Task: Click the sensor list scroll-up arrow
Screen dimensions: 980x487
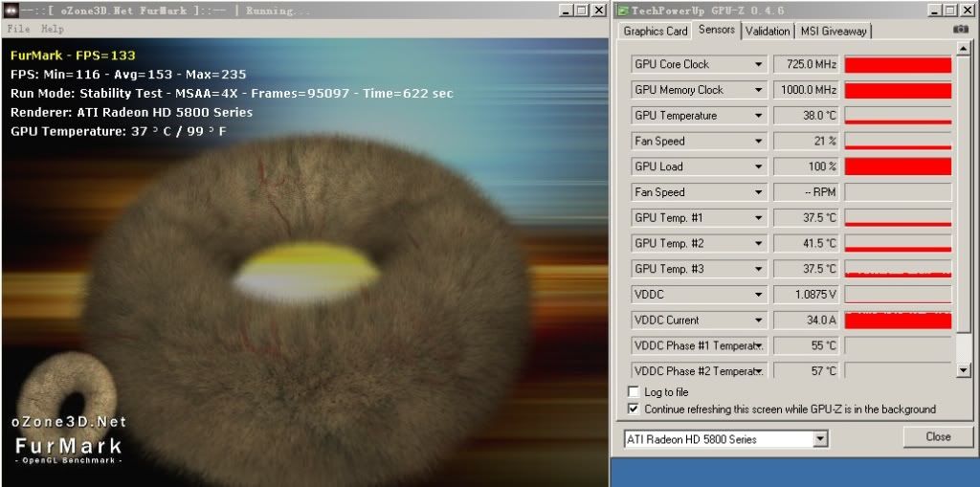Action: [x=963, y=49]
